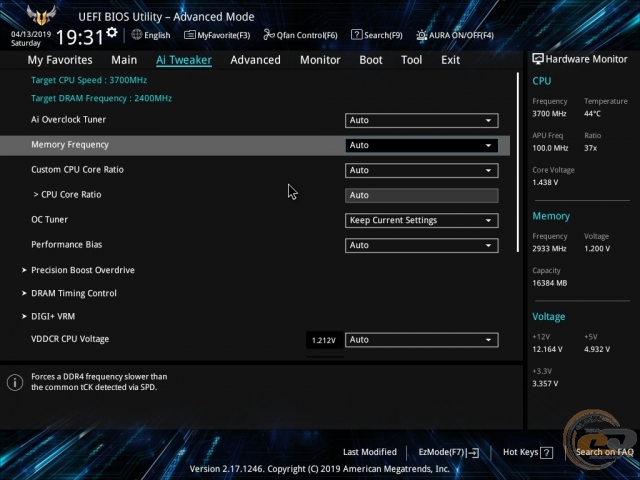
Task: Click Hot Keys label
Action: (x=520, y=452)
